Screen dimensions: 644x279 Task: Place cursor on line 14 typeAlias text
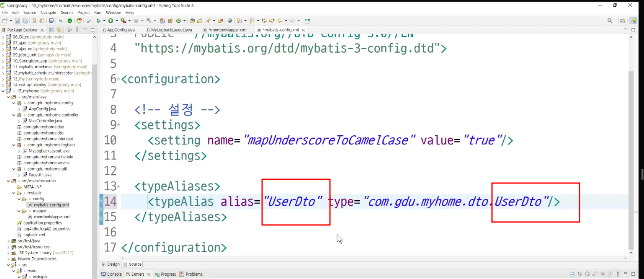click(x=184, y=201)
